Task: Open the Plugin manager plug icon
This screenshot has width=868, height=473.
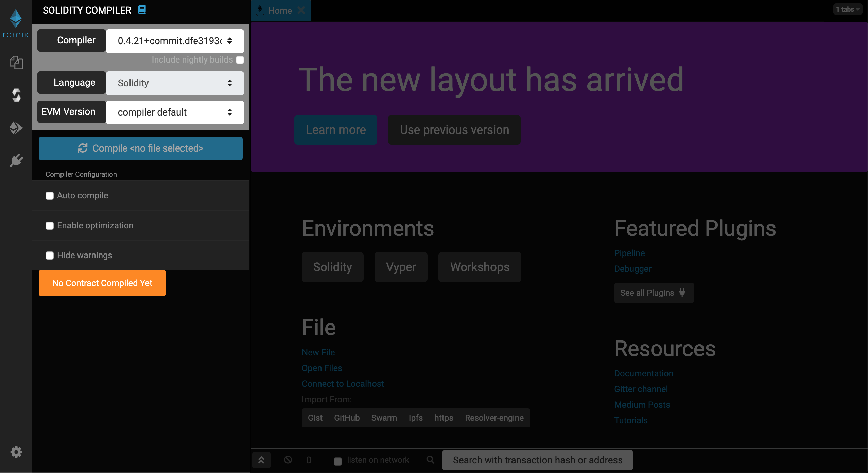Action: [x=16, y=160]
